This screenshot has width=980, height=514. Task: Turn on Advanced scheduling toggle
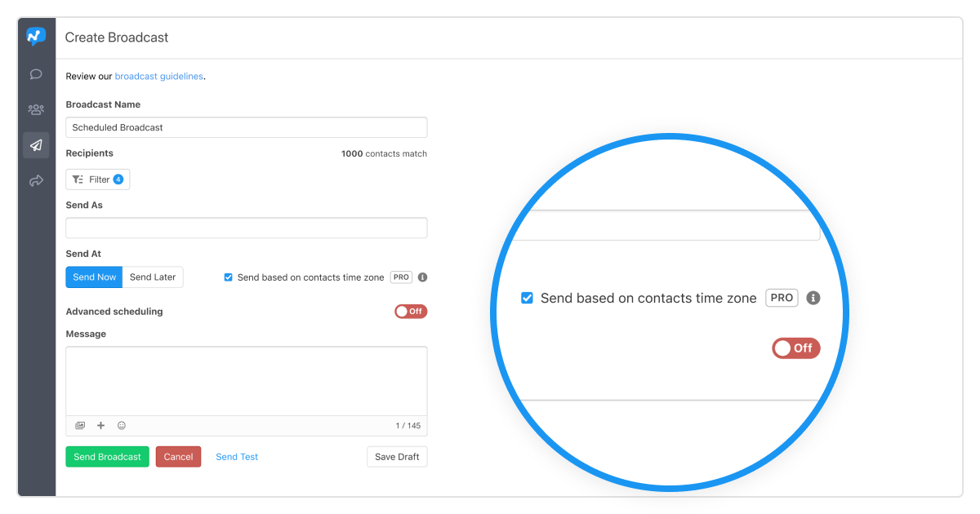click(411, 312)
